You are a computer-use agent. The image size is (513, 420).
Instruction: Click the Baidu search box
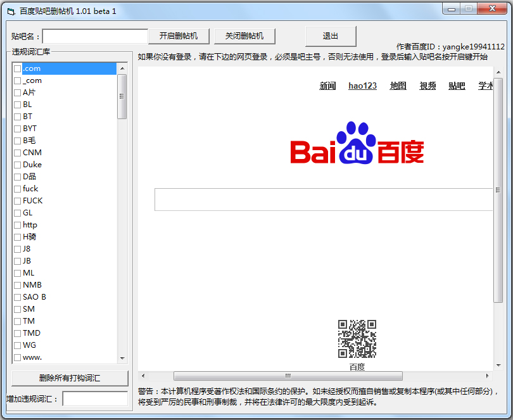point(324,200)
